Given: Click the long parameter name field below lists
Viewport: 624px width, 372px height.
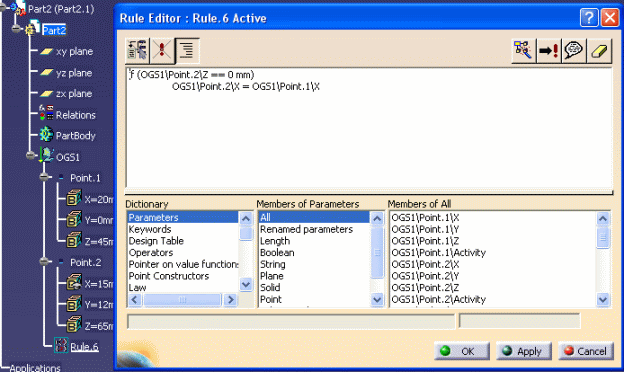Looking at the screenshot, I should 291,321.
